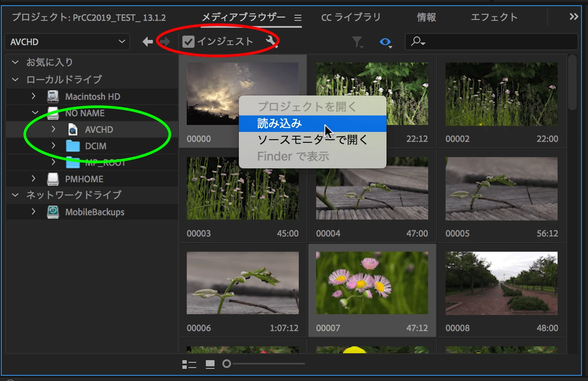This screenshot has height=381, width=588.
Task: Select the DCIM folder label
Action: [96, 146]
